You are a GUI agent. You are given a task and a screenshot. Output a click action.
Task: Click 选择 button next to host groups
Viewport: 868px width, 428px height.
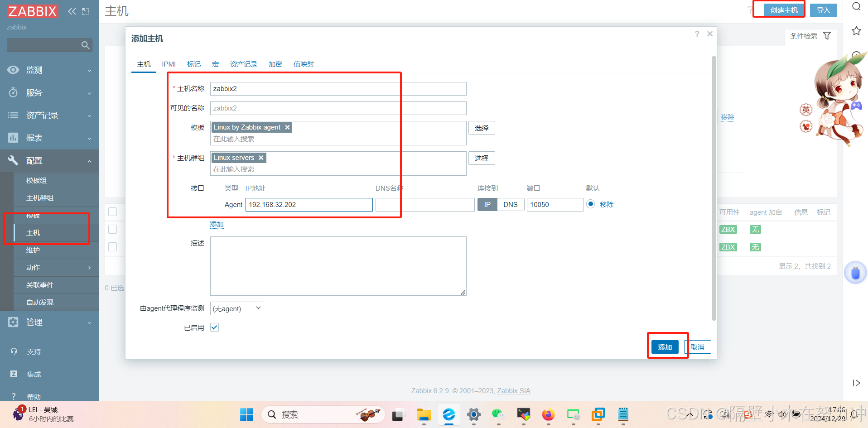point(482,159)
